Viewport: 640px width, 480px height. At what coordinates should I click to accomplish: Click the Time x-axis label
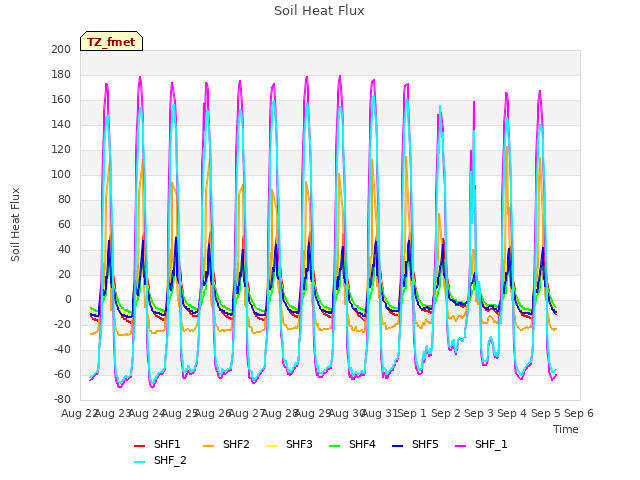click(566, 429)
